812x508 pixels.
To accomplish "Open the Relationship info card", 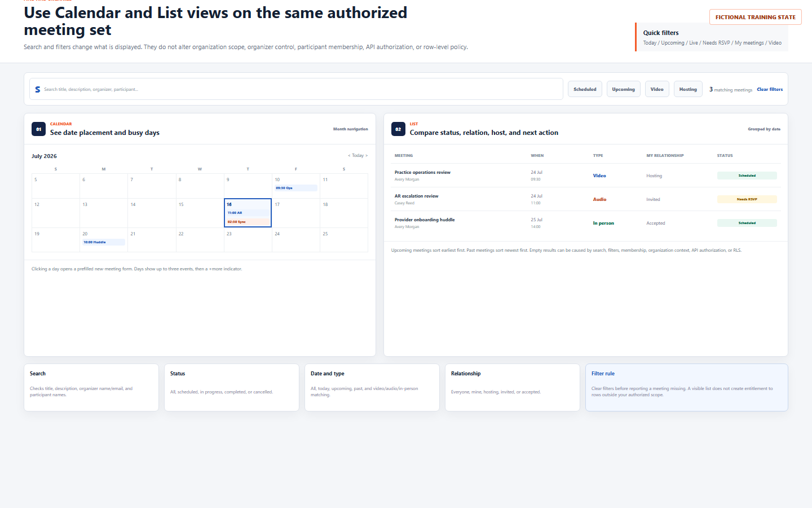I will (x=513, y=387).
